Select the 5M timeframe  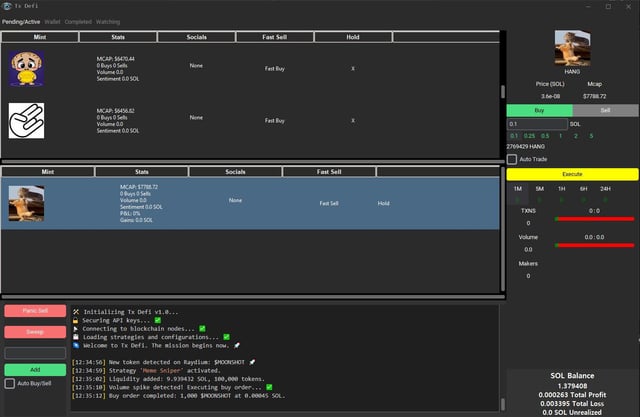tap(539, 188)
